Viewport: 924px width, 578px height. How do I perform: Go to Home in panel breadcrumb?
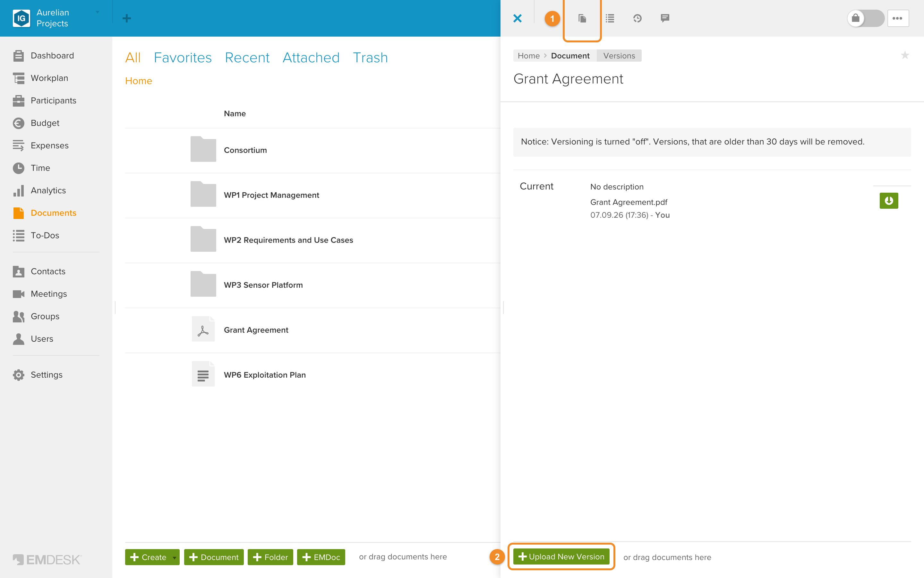(528, 56)
